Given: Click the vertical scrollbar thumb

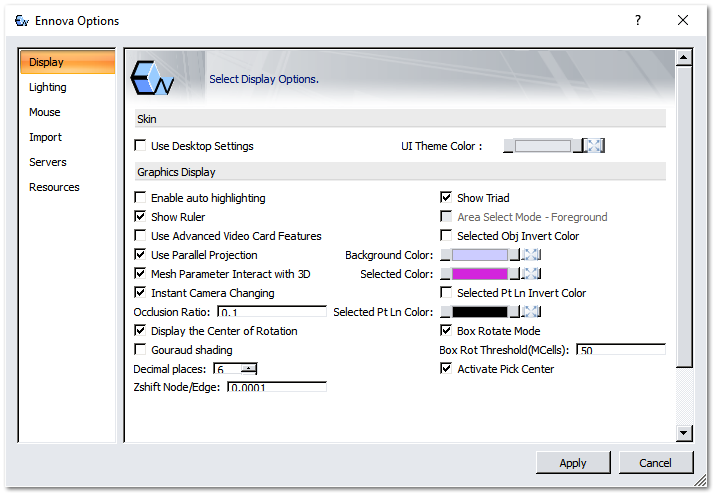Looking at the screenshot, I should (684, 216).
